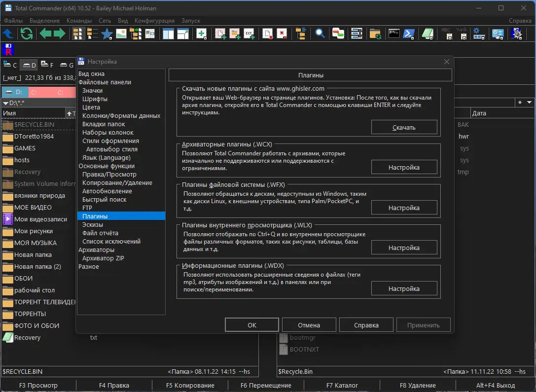
Task: Select Цвета in the settings tree
Action: tap(91, 107)
